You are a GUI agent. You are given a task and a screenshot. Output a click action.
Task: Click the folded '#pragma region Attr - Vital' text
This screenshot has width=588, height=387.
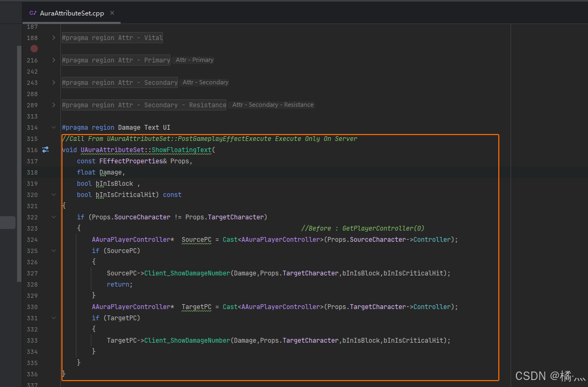tap(112, 38)
